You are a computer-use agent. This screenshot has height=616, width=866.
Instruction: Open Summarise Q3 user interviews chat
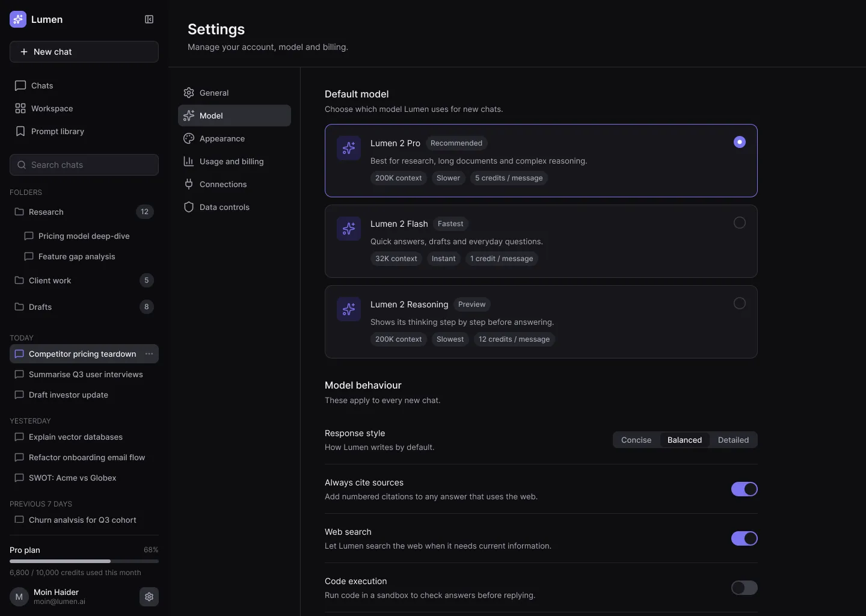84,374
